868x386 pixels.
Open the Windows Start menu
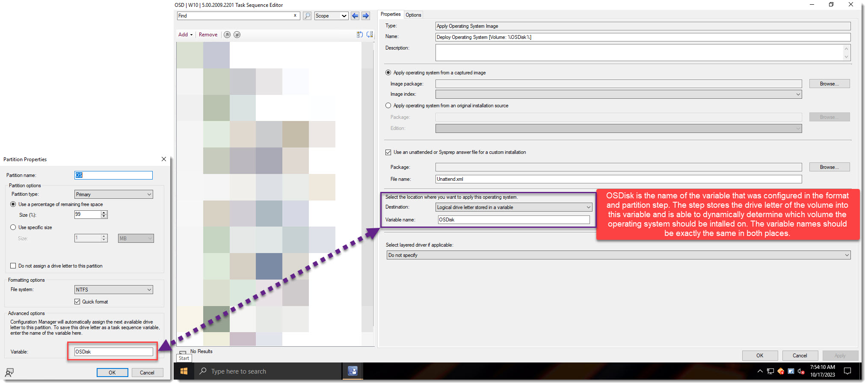point(184,371)
